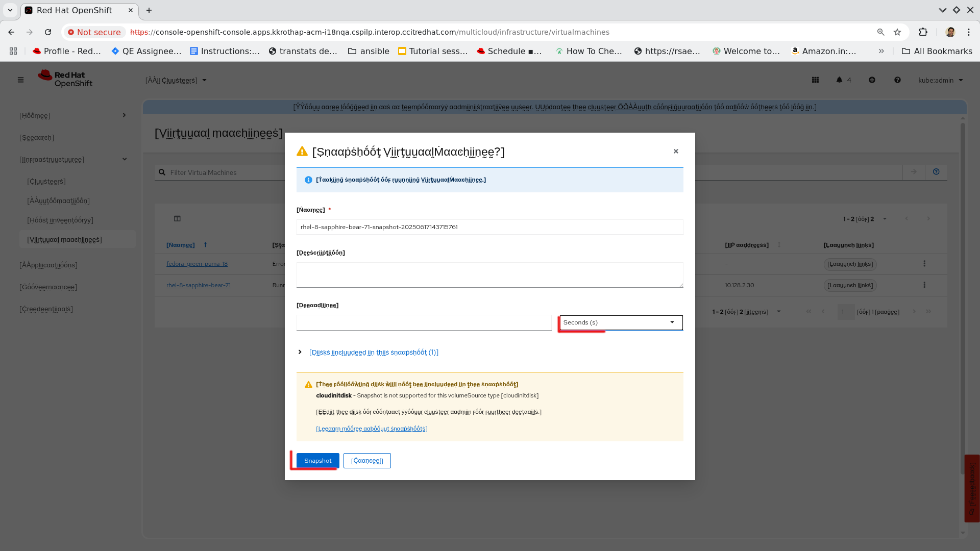The width and height of the screenshot is (980, 551).
Task: Open the Seconds (s) unit dropdown
Action: click(621, 322)
